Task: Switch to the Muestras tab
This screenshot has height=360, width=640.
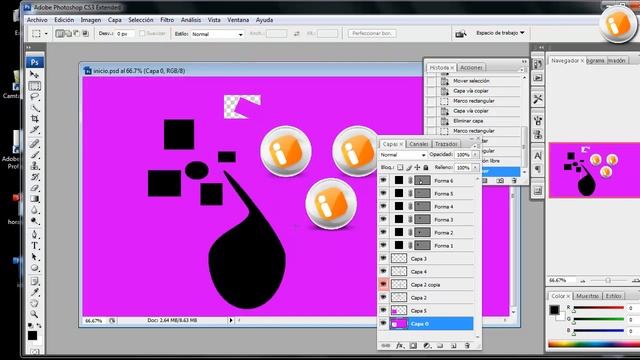Action: [x=587, y=296]
